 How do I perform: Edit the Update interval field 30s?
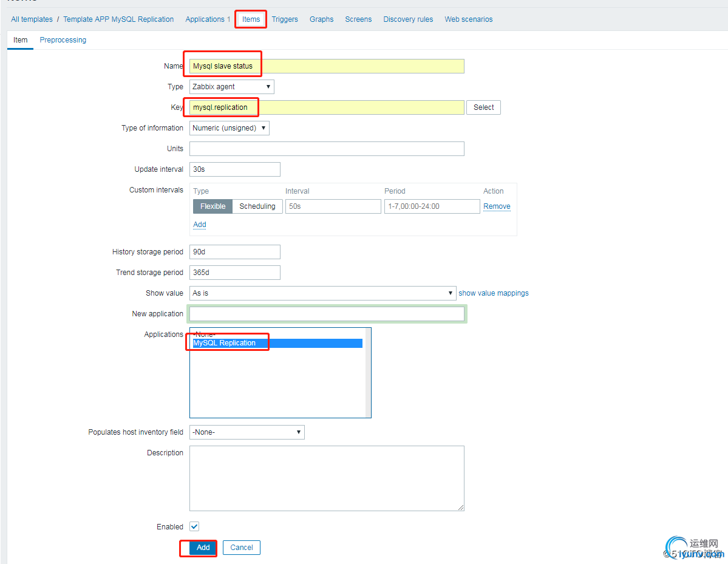pos(234,169)
